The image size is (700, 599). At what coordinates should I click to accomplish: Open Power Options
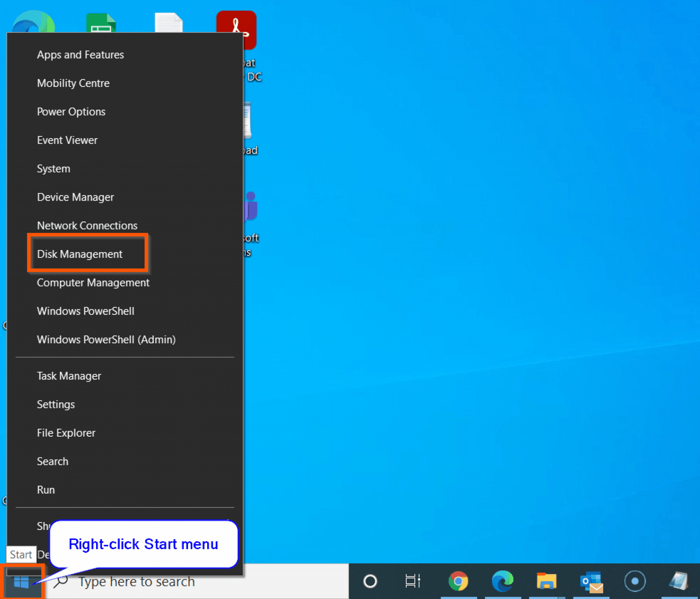pyautogui.click(x=71, y=111)
